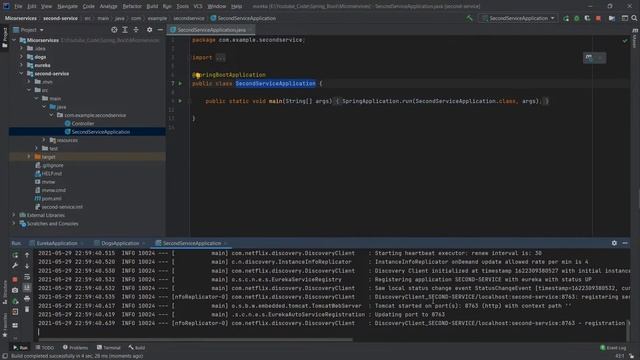
Task: Click the run gutter icon beside class declaration
Action: [180, 83]
